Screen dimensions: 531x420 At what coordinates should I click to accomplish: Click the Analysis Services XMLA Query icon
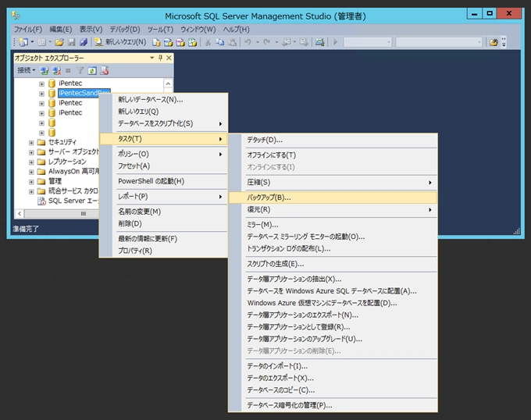tap(193, 42)
